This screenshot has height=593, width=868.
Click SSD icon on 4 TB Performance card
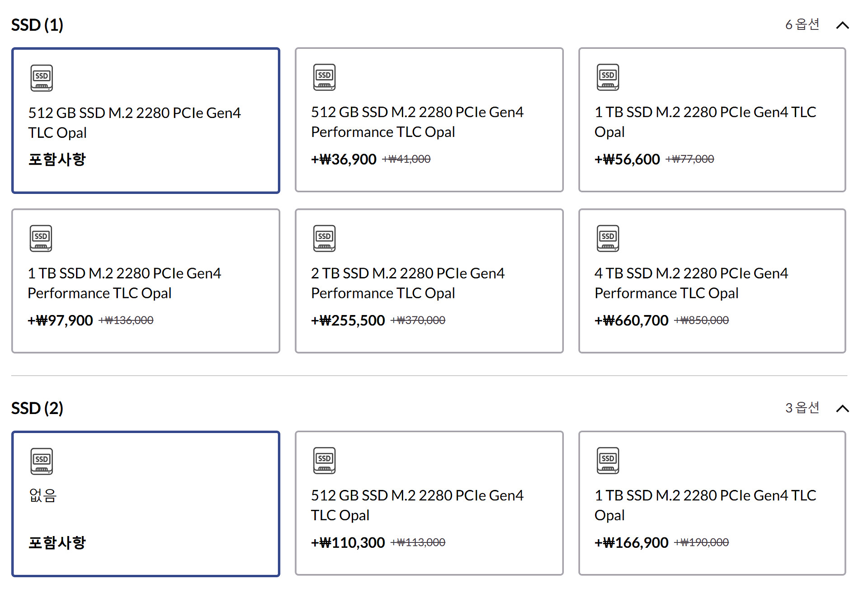(x=608, y=238)
